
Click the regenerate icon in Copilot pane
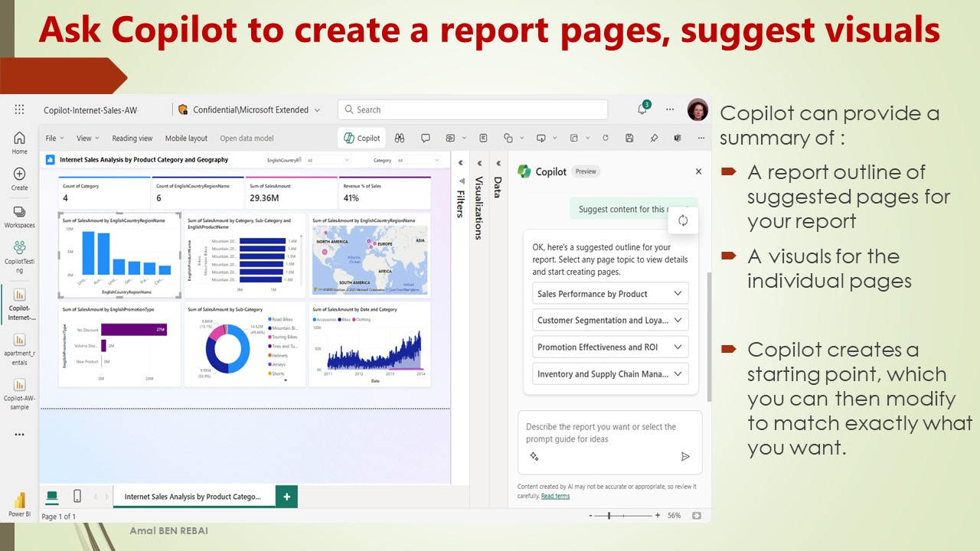pos(683,220)
